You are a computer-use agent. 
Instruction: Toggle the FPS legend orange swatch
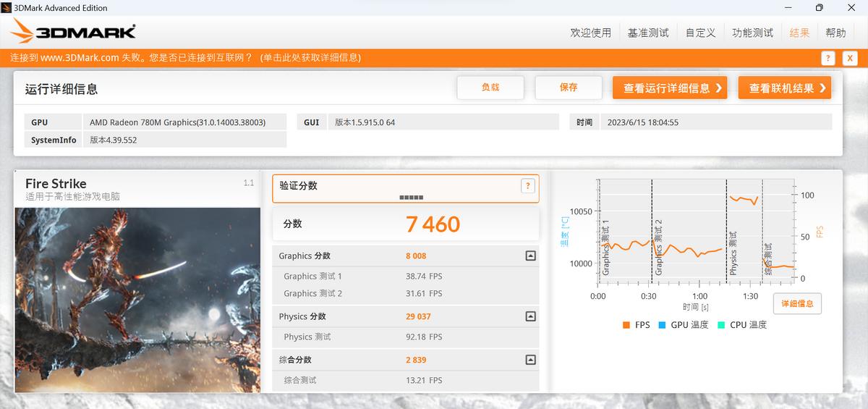(x=626, y=325)
